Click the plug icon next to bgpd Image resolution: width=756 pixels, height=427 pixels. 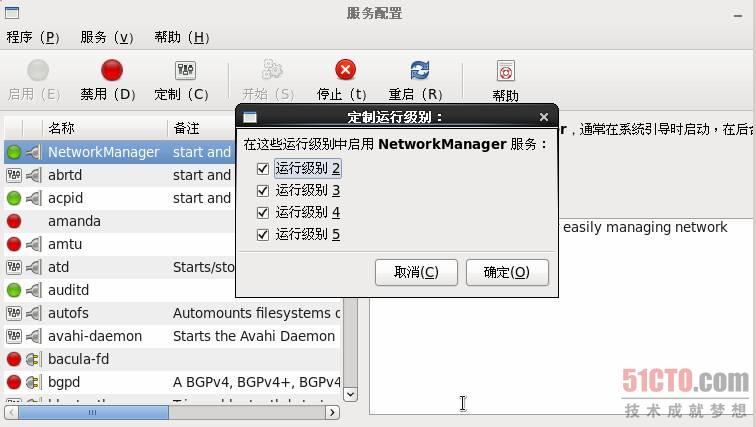point(32,382)
